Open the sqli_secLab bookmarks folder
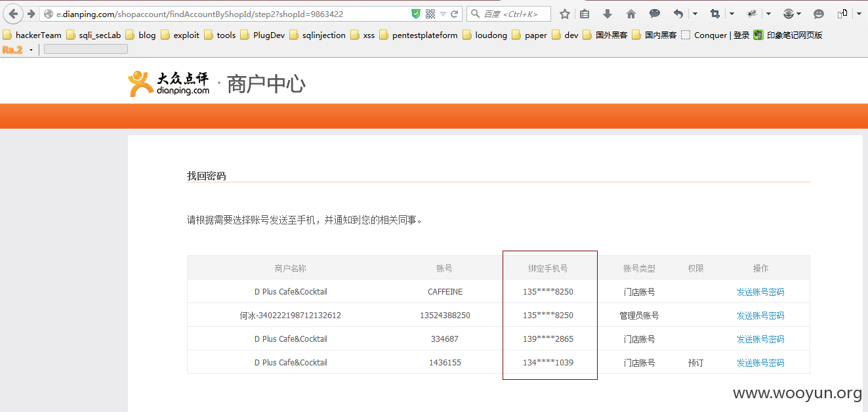Screen dimensions: 868x412 [x=93, y=35]
